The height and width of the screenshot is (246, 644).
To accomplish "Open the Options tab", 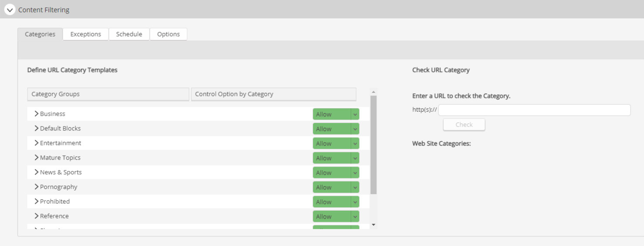I will point(169,34).
